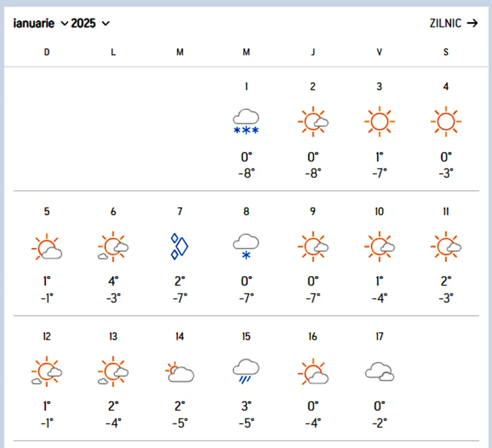Click the sunny icon for January 3

coord(379,121)
